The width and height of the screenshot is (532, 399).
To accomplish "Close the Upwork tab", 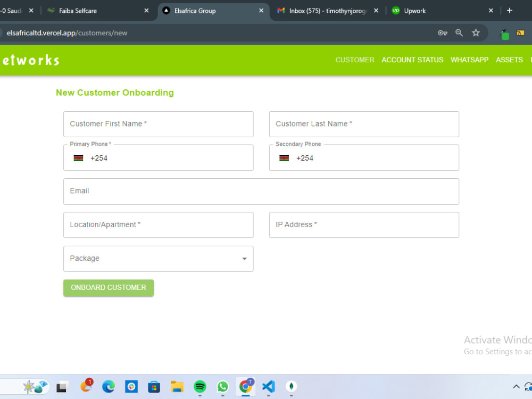I will [491, 11].
